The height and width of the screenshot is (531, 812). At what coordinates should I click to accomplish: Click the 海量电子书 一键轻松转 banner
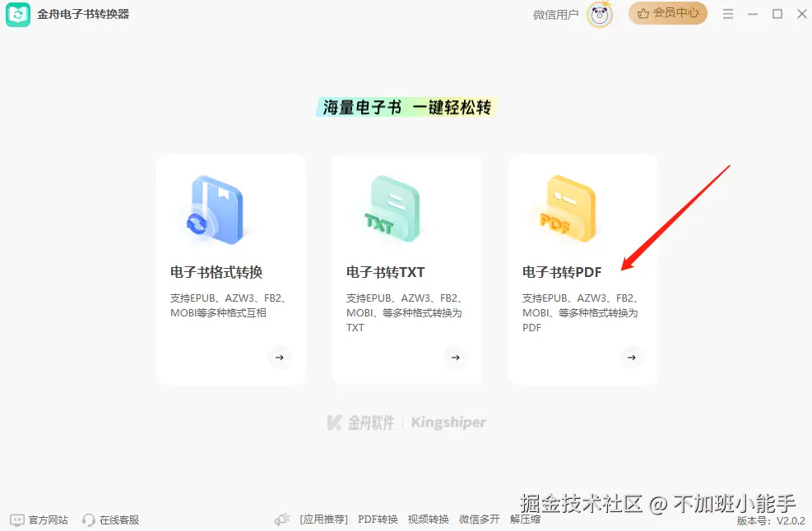(406, 107)
